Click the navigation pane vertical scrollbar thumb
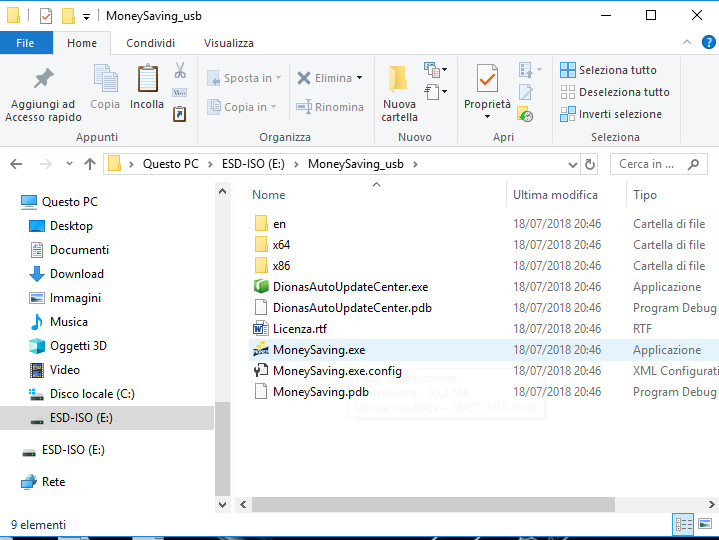Image resolution: width=719 pixels, height=540 pixels. coord(222,448)
